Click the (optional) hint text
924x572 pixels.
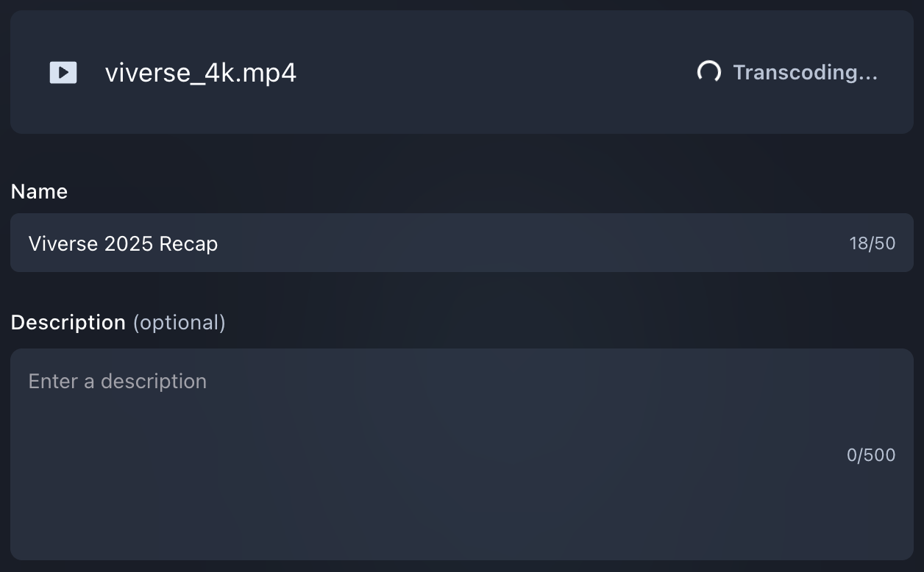tap(179, 322)
